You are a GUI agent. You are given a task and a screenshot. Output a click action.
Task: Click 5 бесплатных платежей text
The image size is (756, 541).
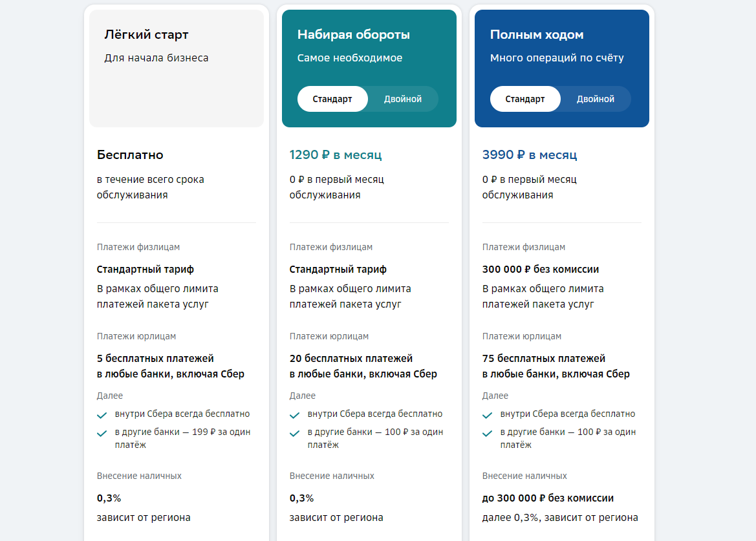tap(155, 358)
